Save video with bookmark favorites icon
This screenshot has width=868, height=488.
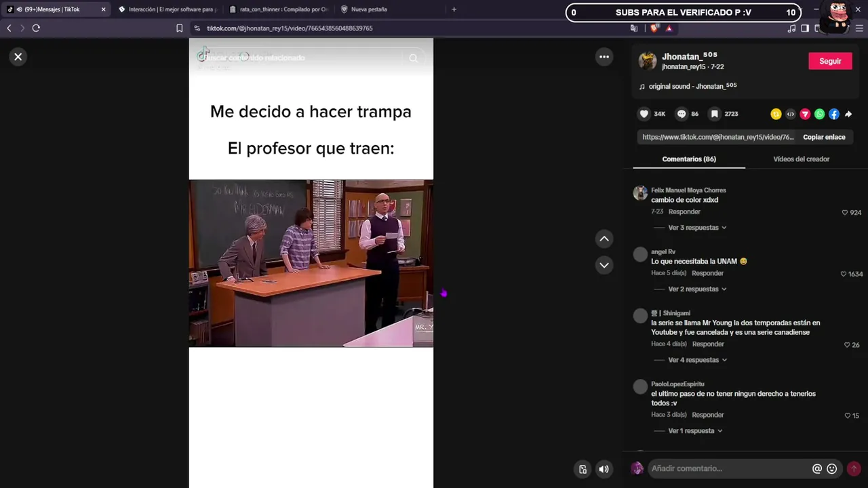tap(714, 114)
